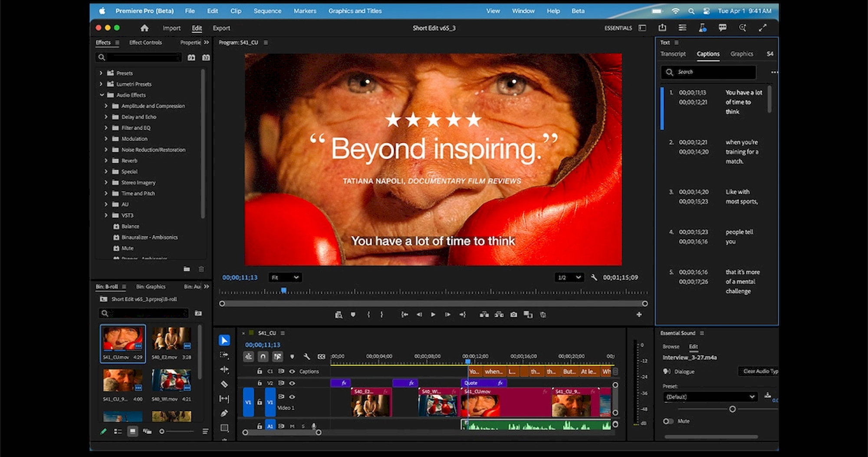Viewport: 868px width, 457px height.
Task: Select the S40_E2.mov thumbnail in bin
Action: coord(171,339)
